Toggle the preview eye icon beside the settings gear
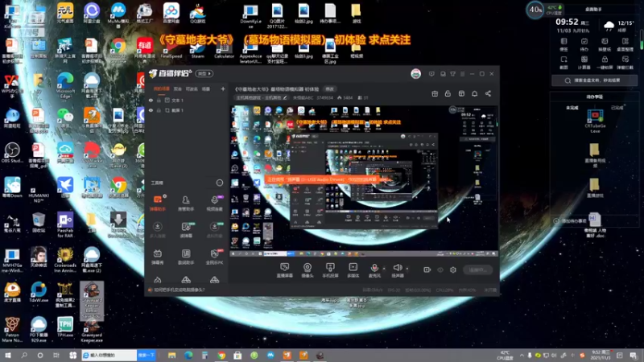Image resolution: width=644 pixels, height=362 pixels. point(440,269)
